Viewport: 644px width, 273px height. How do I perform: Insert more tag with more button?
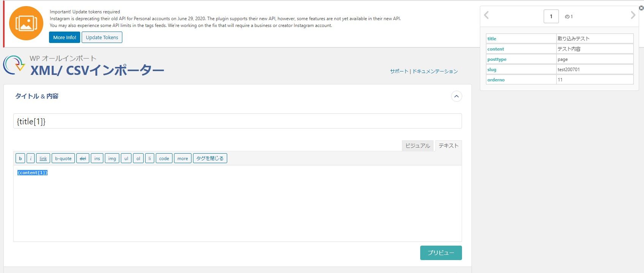(x=183, y=158)
